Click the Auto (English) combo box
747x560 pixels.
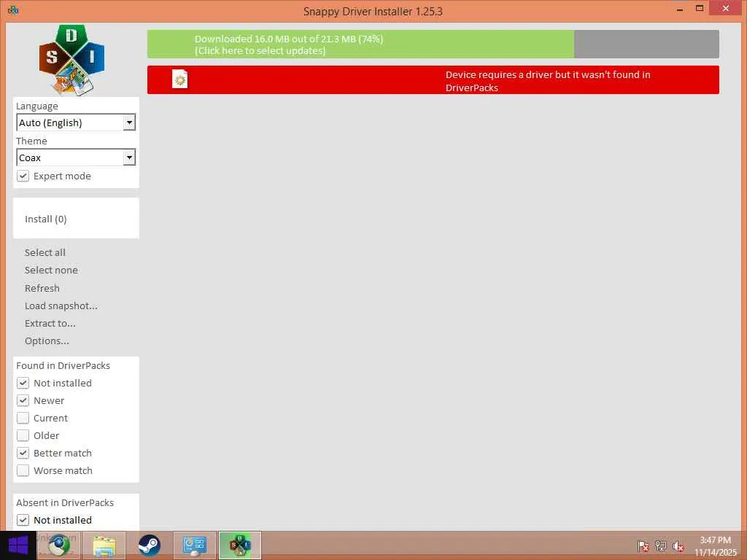tap(76, 122)
